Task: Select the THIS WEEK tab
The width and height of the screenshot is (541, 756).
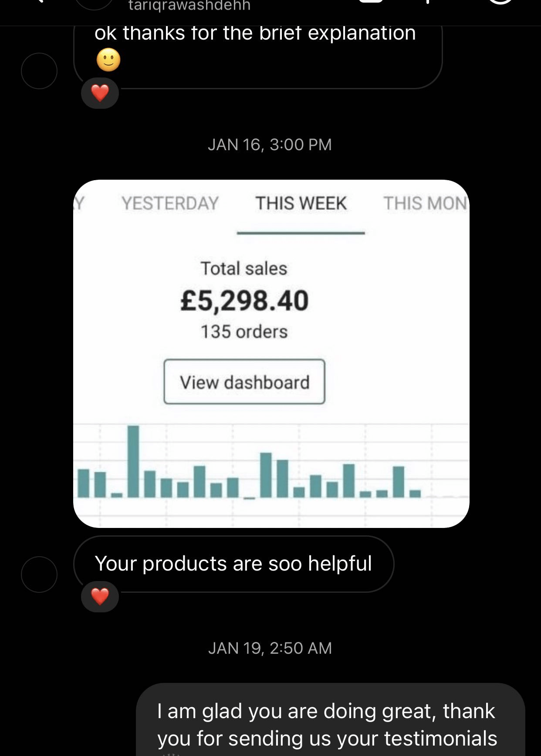Action: click(301, 203)
